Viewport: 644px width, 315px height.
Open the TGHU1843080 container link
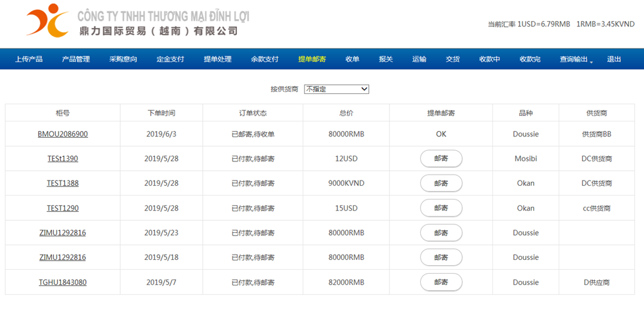[x=63, y=283]
